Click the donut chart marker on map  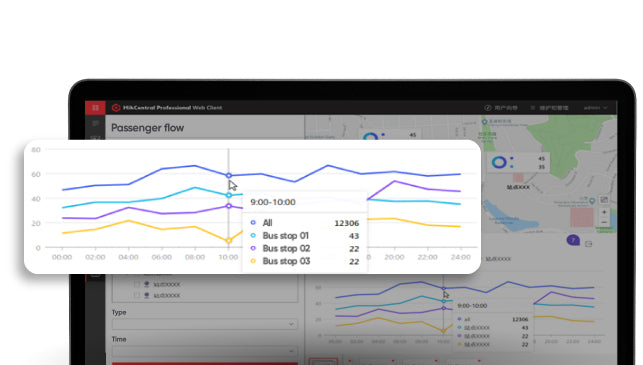pos(499,162)
